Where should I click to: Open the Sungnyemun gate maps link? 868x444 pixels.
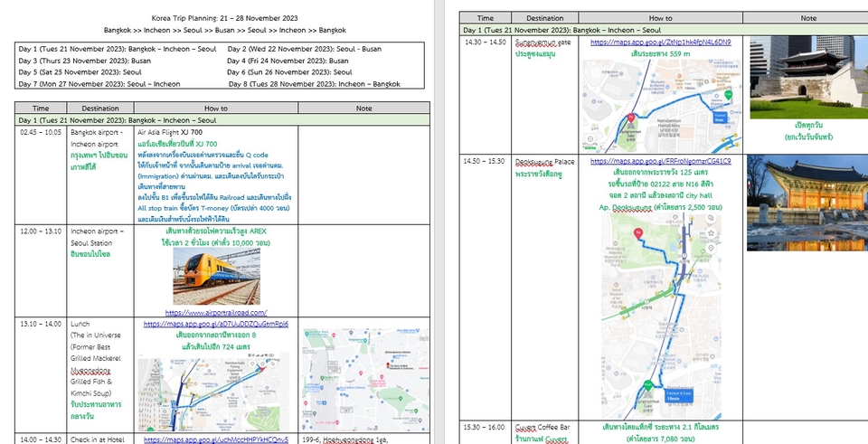coord(660,43)
